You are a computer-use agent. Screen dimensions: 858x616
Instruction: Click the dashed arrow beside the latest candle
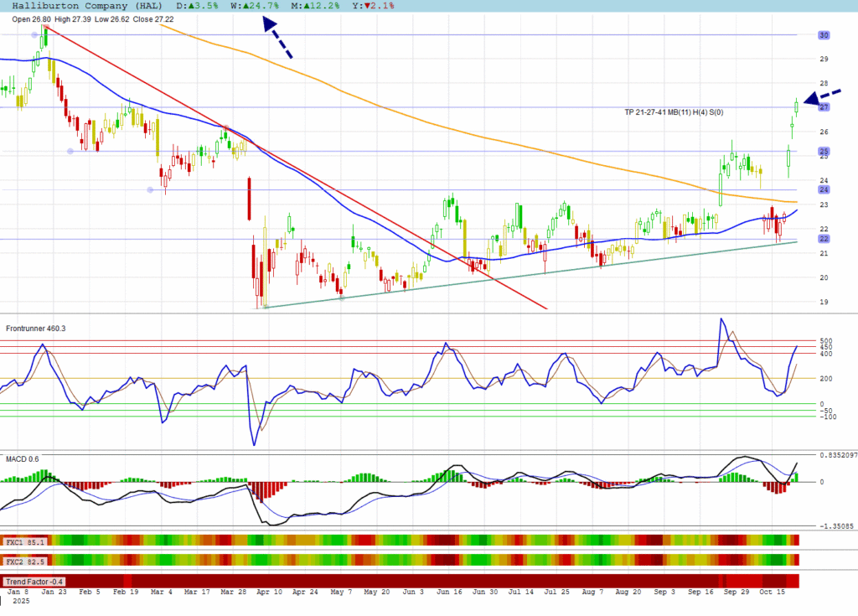[824, 96]
